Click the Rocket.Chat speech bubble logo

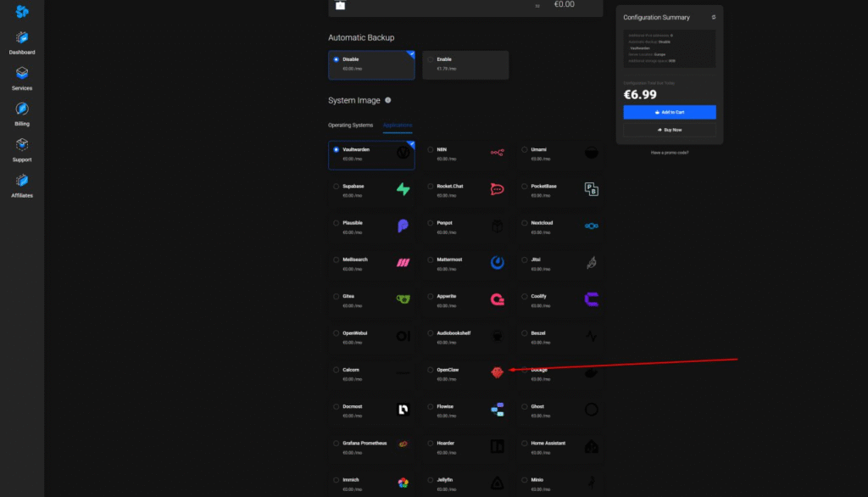pos(498,189)
